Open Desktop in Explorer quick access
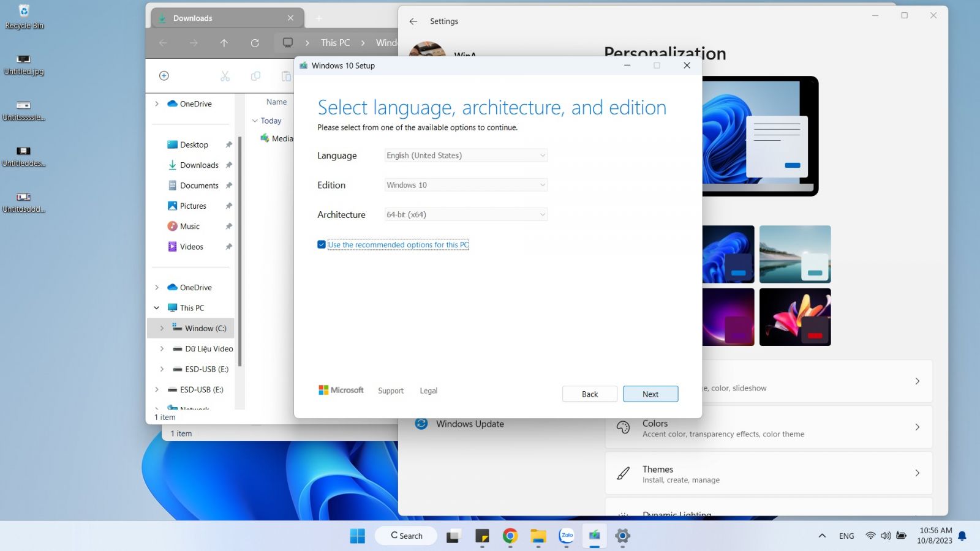 [194, 144]
